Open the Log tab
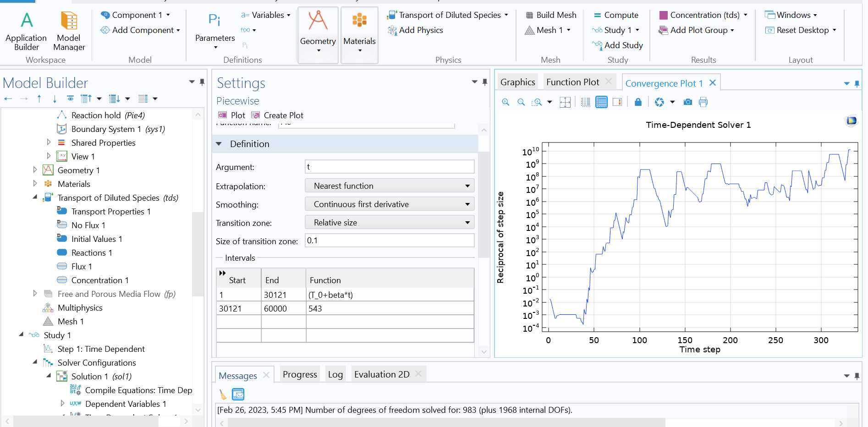The width and height of the screenshot is (868, 427). [335, 374]
